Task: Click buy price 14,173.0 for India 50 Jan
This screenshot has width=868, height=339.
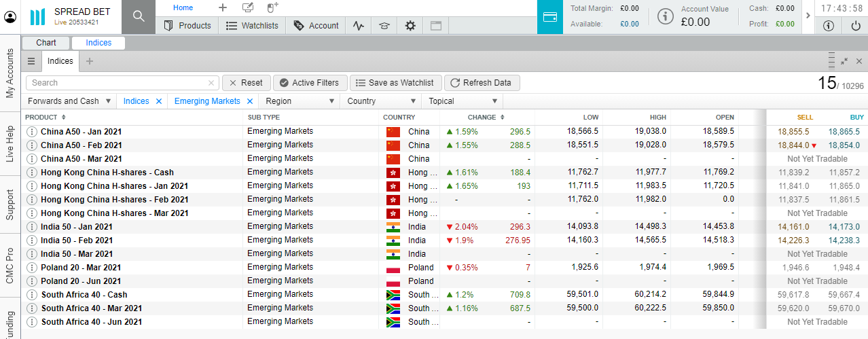Action: click(844, 227)
